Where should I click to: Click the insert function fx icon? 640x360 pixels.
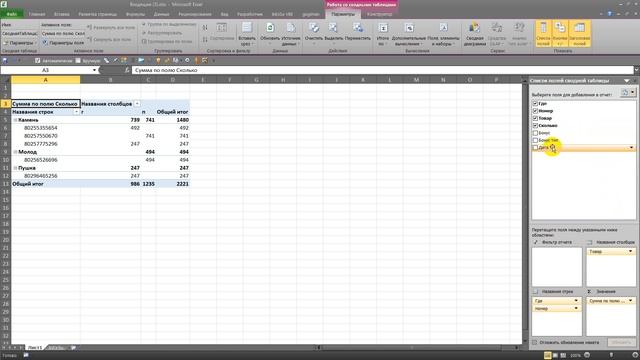click(127, 70)
